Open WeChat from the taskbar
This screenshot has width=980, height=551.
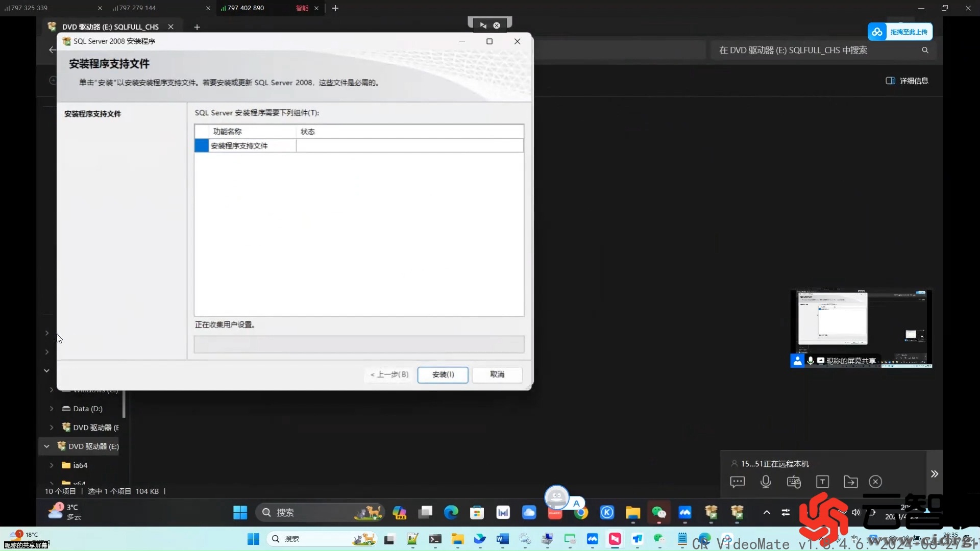click(x=659, y=513)
